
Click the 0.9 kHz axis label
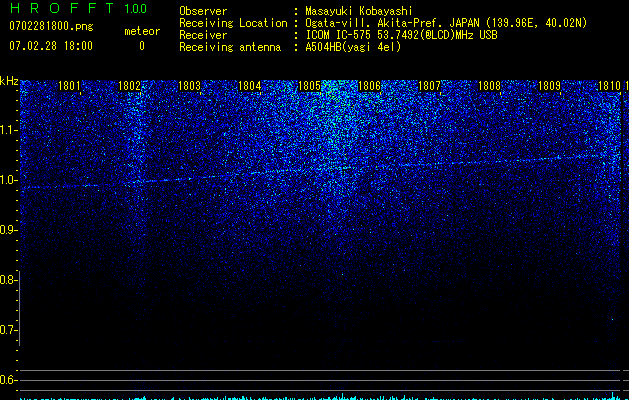8,230
